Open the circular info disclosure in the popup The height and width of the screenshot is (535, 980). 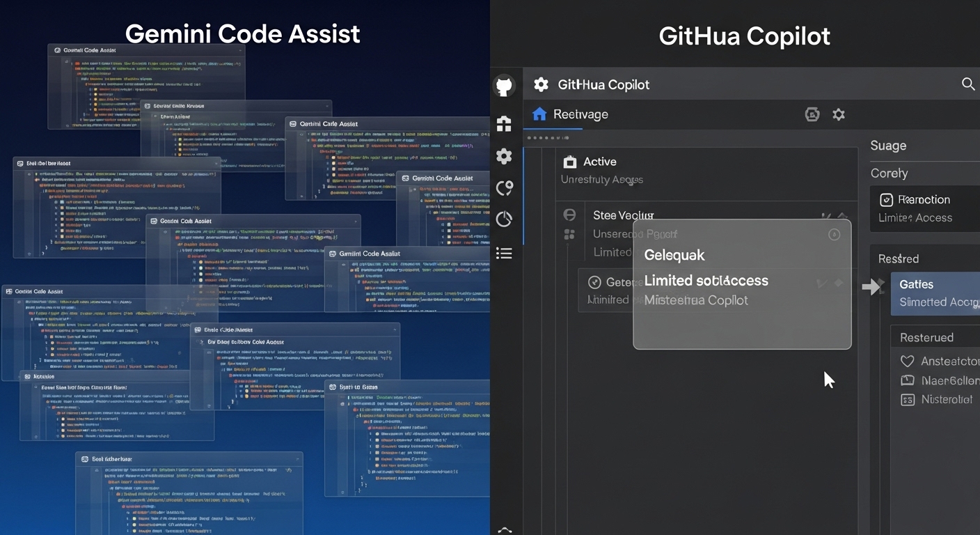coord(835,235)
